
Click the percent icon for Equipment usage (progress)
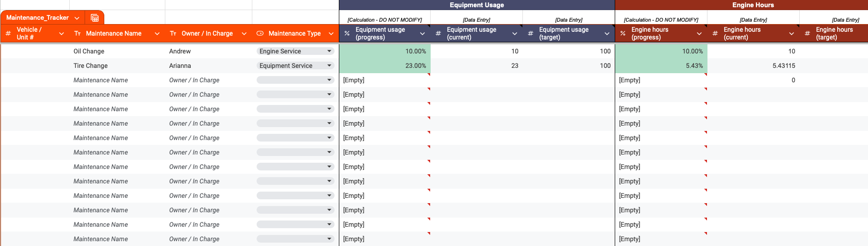(347, 34)
